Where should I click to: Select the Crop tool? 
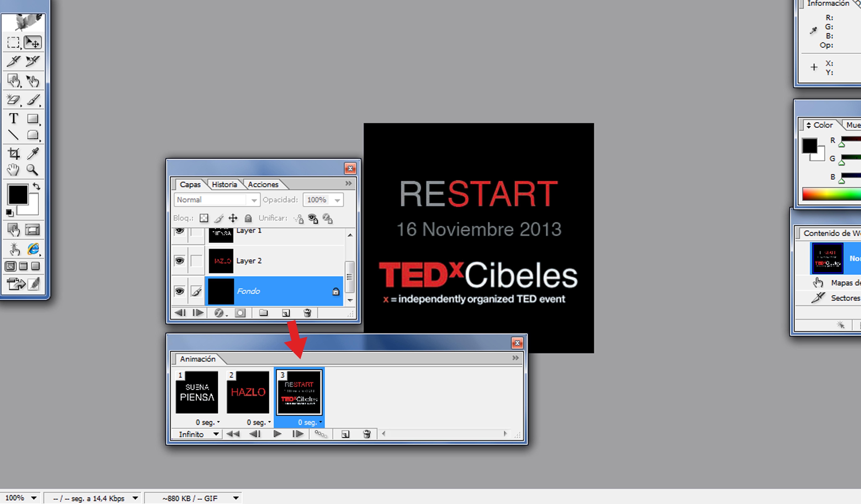coord(14,154)
